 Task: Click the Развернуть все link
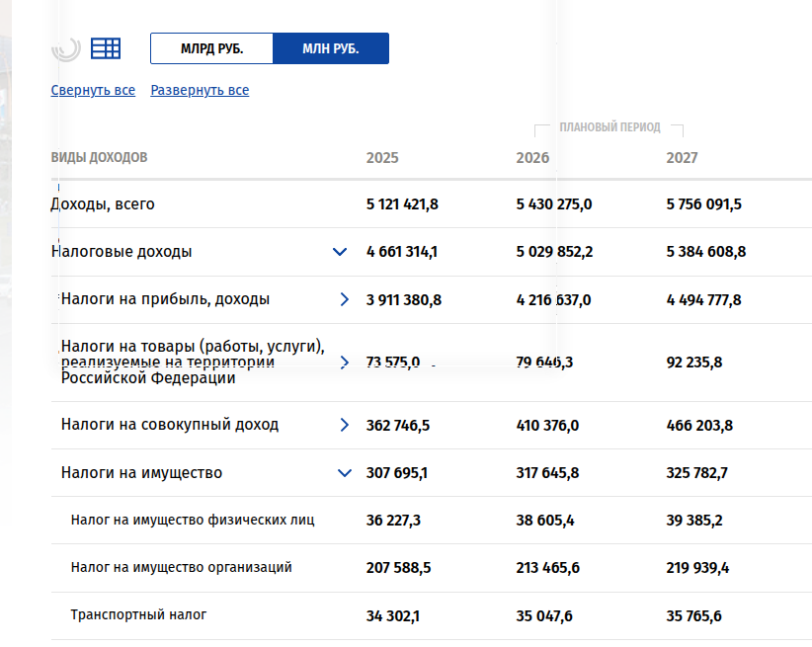200,91
